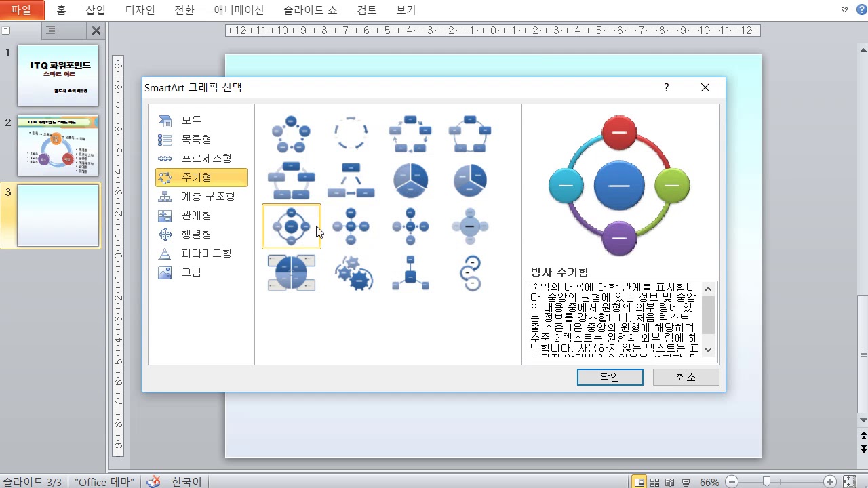Image resolution: width=868 pixels, height=488 pixels.
Task: Fit slide to current window icon
Action: click(849, 482)
